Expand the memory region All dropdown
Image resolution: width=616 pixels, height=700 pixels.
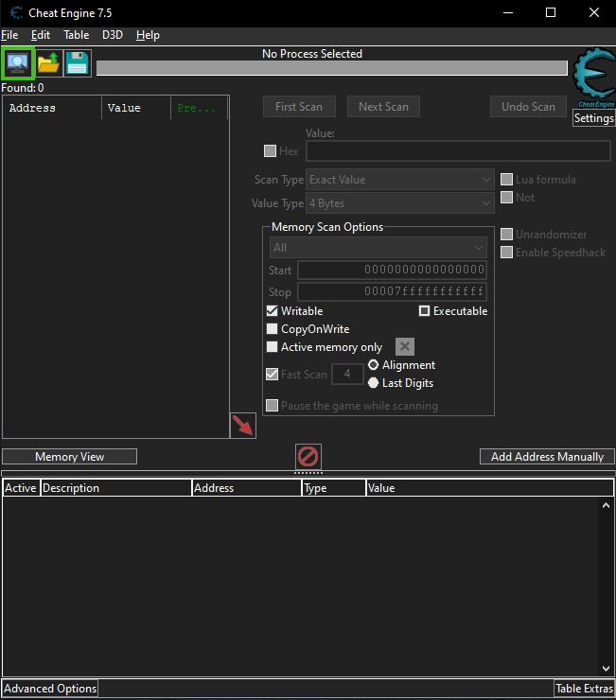click(378, 248)
